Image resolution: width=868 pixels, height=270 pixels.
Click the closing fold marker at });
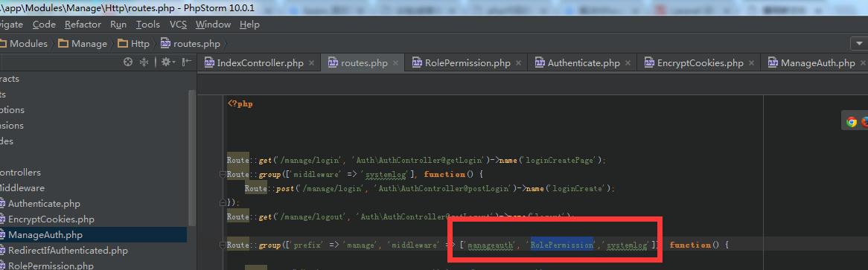[x=223, y=202]
